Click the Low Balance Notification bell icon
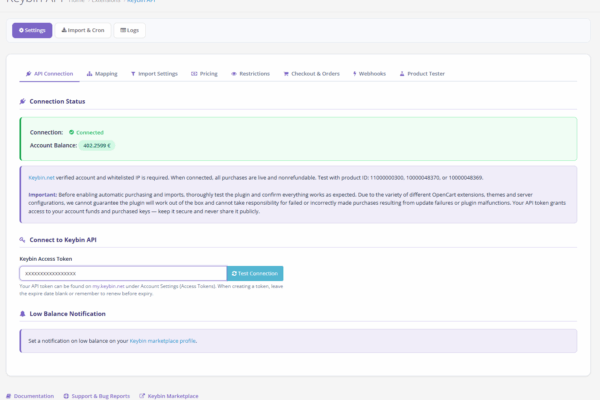Image resolution: width=600 pixels, height=400 pixels. (x=23, y=314)
